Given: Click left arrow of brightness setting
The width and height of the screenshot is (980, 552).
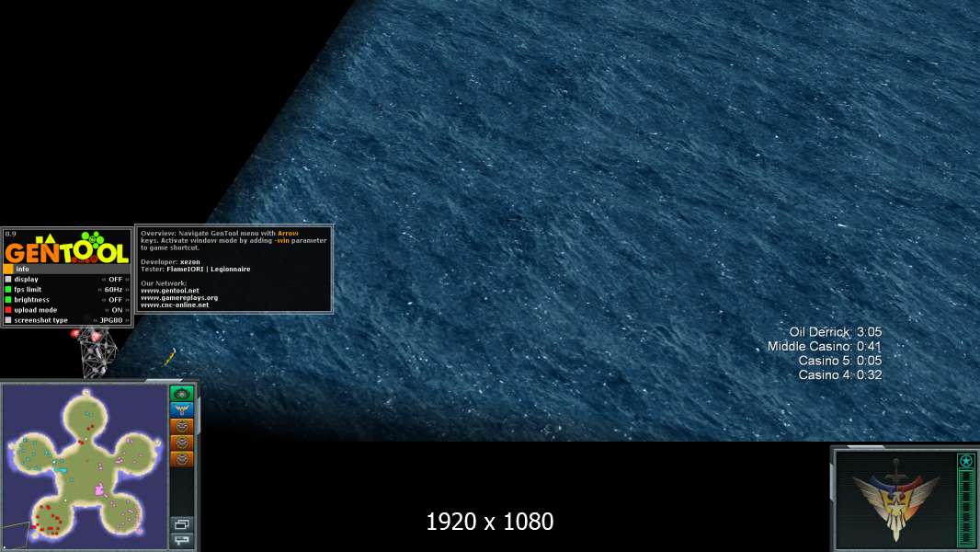Looking at the screenshot, I should 104,299.
